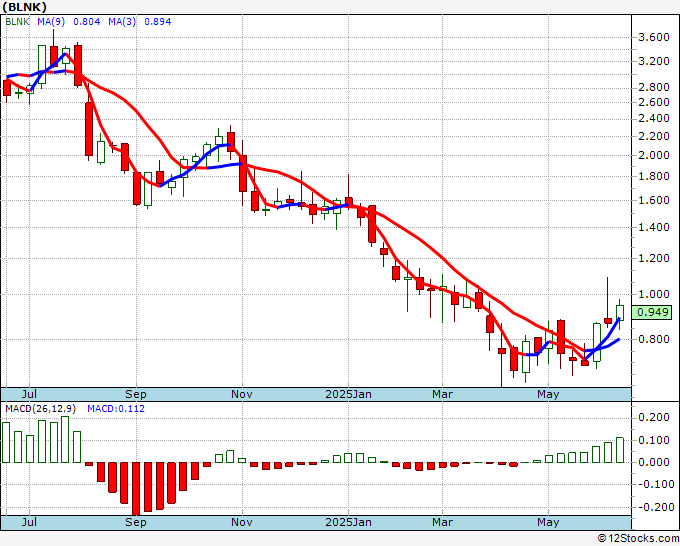Viewport: 680px width, 546px height.
Task: Click Jul on the price chart time axis
Action: pos(29,394)
